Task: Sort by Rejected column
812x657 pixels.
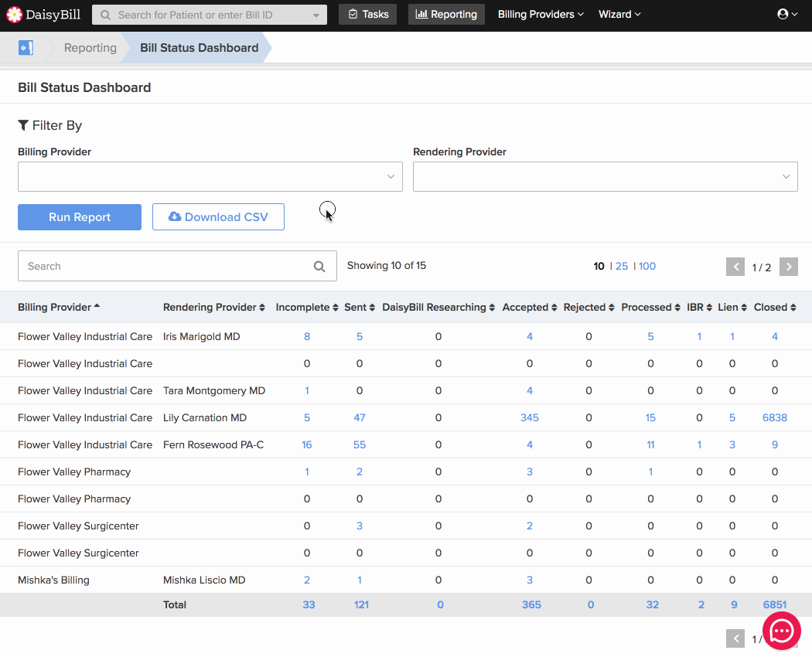Action: pyautogui.click(x=589, y=307)
